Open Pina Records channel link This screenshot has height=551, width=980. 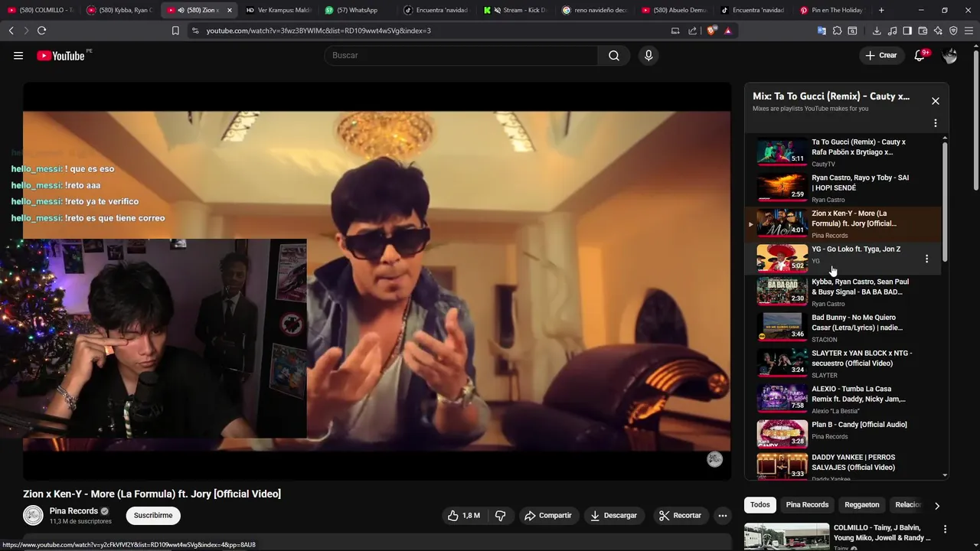pyautogui.click(x=73, y=511)
